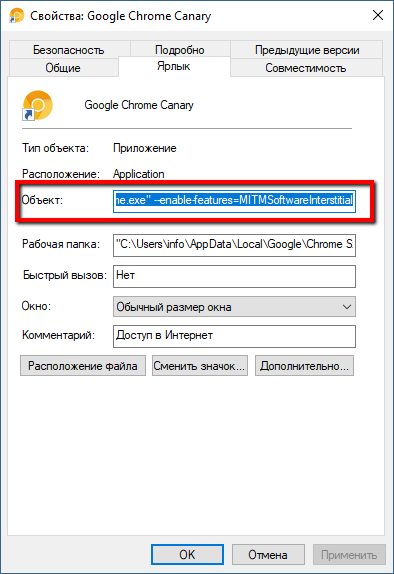Click the title bar Chrome Canary icon
The height and width of the screenshot is (574, 394).
pyautogui.click(x=16, y=16)
